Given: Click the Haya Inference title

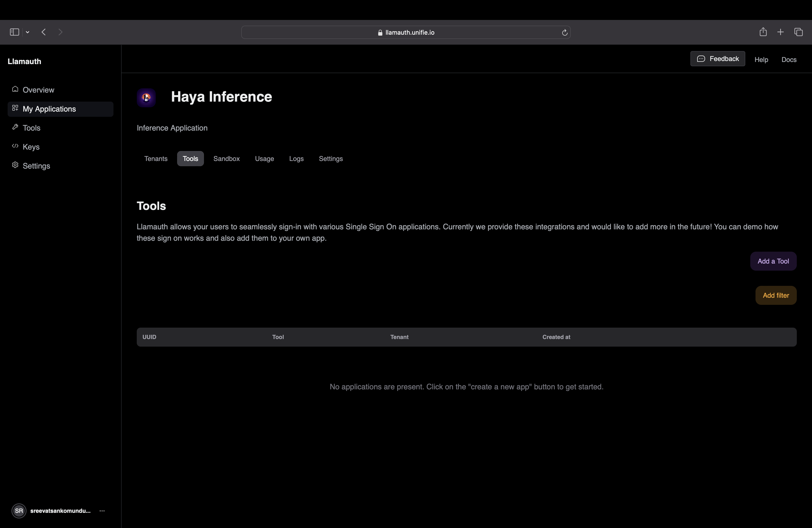Looking at the screenshot, I should tap(222, 97).
